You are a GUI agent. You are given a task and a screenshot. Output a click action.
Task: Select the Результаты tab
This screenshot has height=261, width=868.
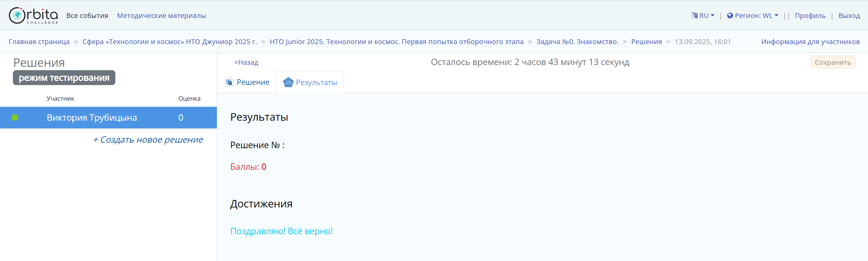[x=316, y=82]
